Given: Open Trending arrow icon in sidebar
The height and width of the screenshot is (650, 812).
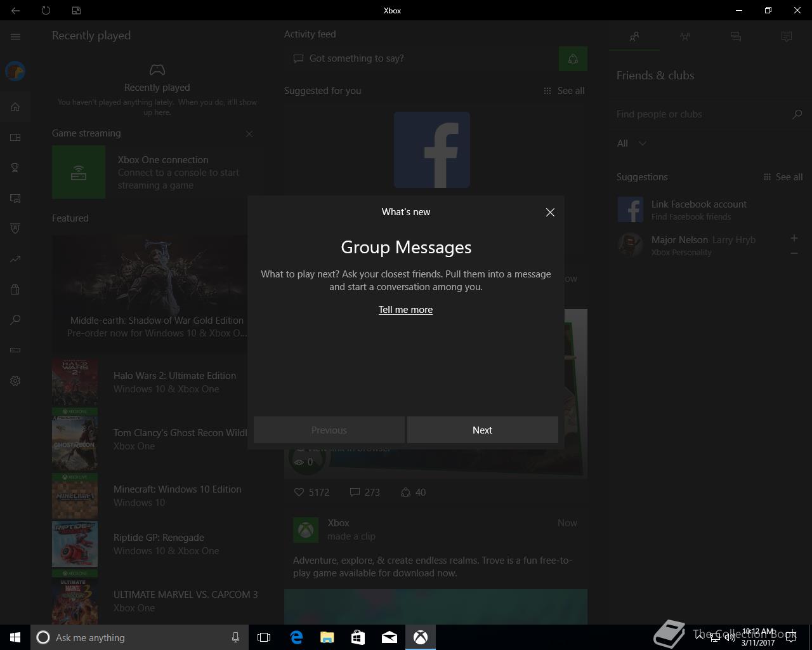Looking at the screenshot, I should pos(15,259).
